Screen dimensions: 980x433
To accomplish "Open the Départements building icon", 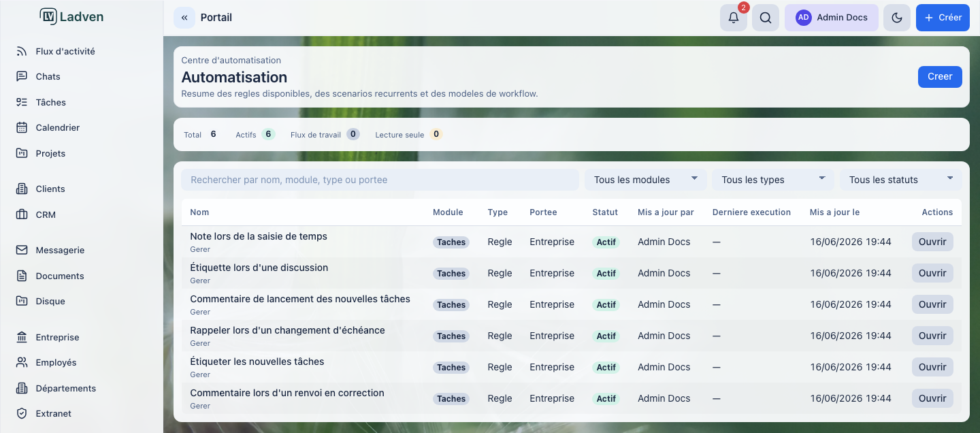I will coord(22,388).
